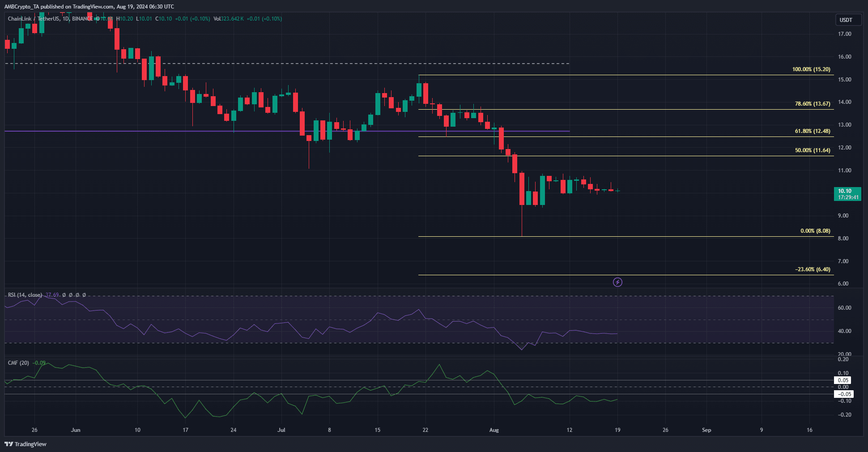The image size is (868, 452).
Task: Click the CMF value -0.09 readout
Action: point(39,363)
